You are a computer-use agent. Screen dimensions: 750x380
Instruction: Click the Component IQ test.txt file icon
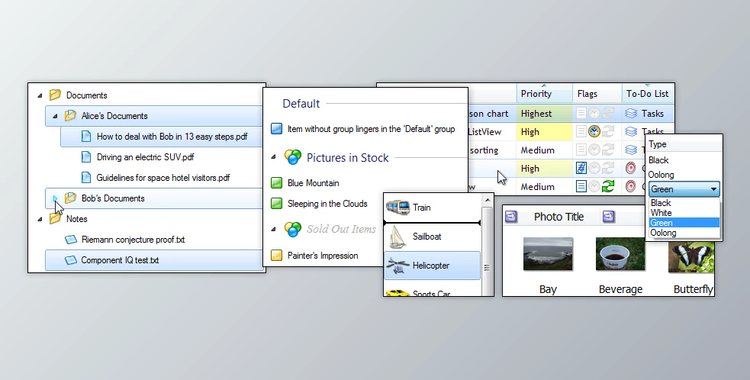tap(71, 260)
